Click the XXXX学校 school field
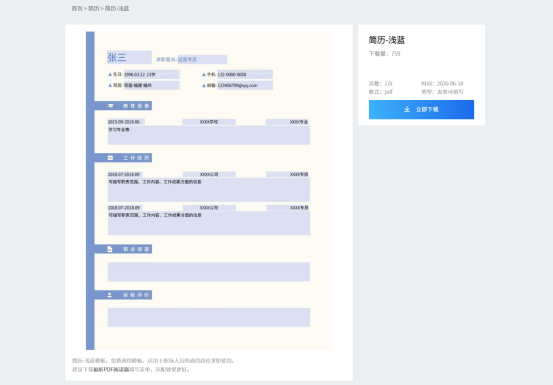 point(209,122)
